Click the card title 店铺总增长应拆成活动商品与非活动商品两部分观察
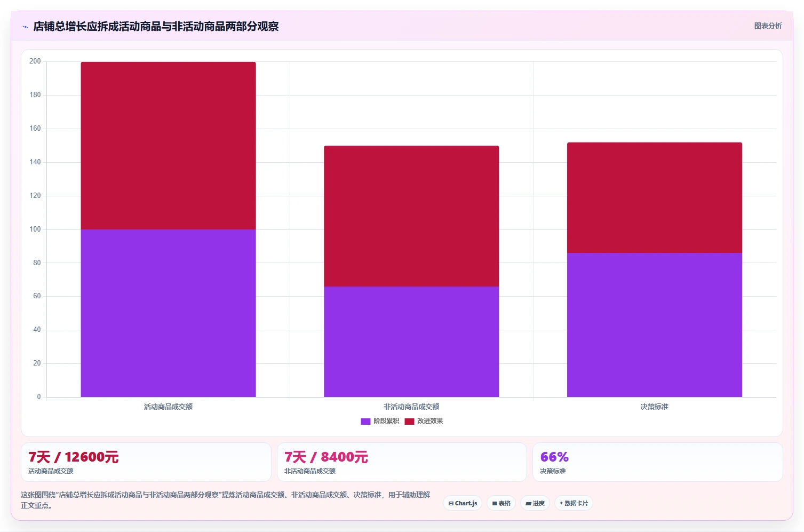Viewport: 804px width, 532px height. (156, 26)
